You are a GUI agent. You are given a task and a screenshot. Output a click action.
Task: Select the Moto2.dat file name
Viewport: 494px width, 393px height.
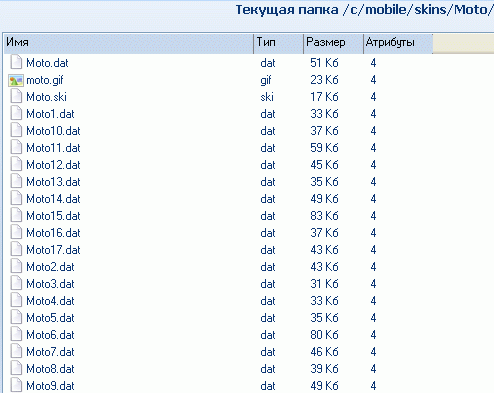click(50, 267)
